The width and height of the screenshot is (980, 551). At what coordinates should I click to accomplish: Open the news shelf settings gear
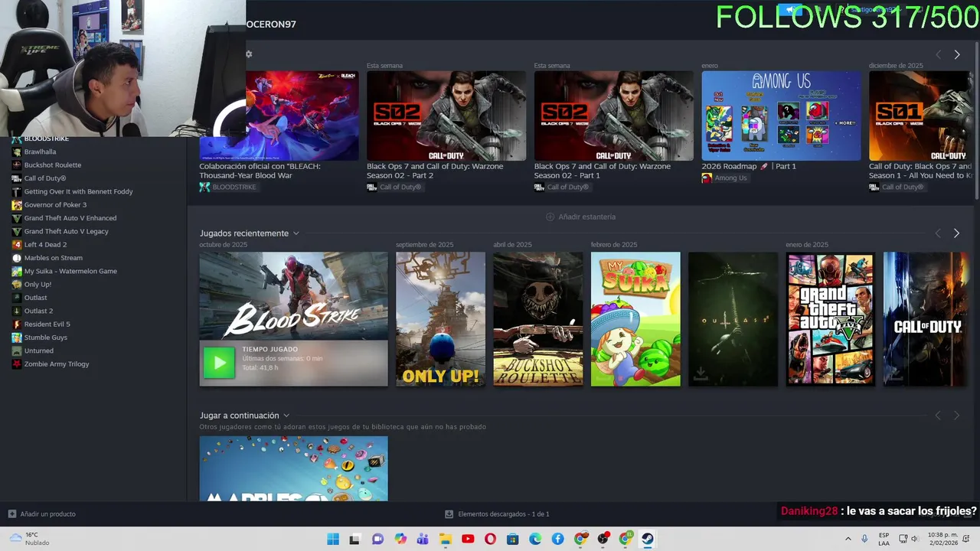click(249, 54)
